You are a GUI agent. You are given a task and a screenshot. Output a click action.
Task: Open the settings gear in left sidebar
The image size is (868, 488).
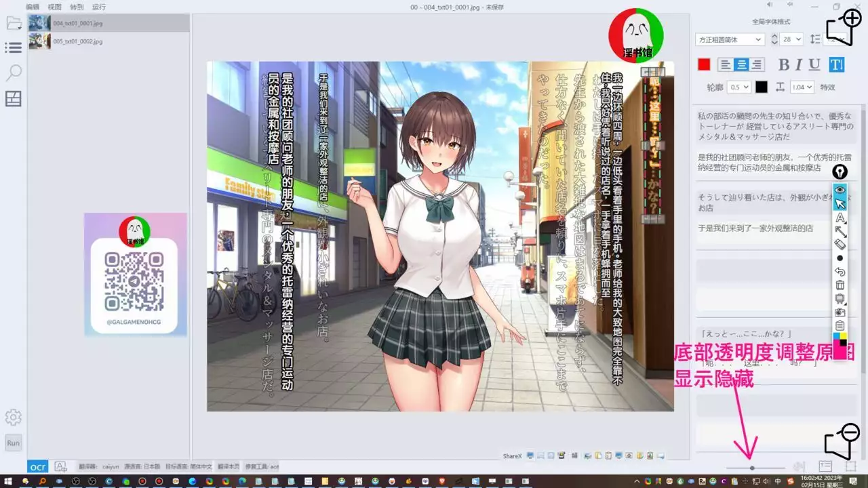pos(14,417)
